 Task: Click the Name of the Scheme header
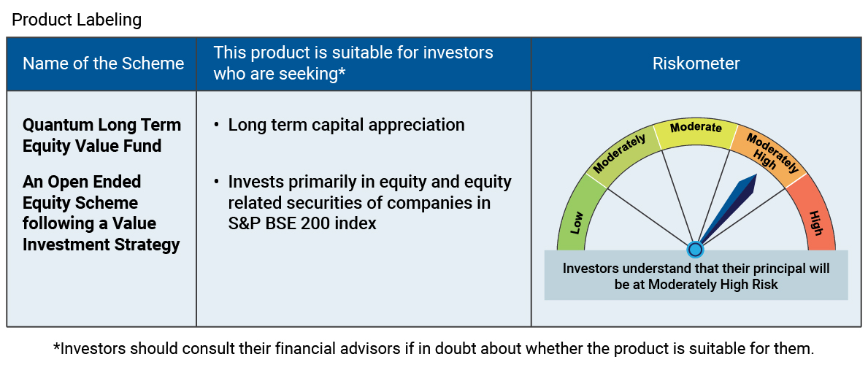103,64
